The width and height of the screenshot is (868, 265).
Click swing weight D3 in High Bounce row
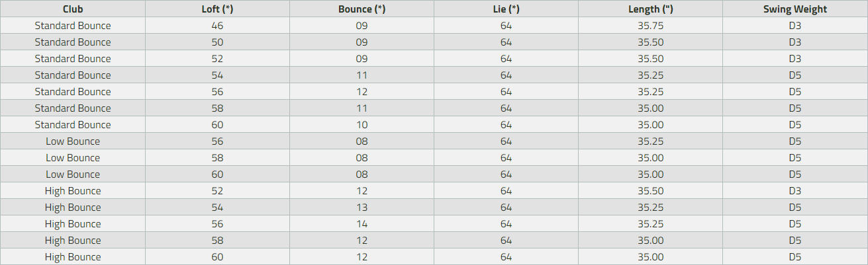(x=795, y=191)
